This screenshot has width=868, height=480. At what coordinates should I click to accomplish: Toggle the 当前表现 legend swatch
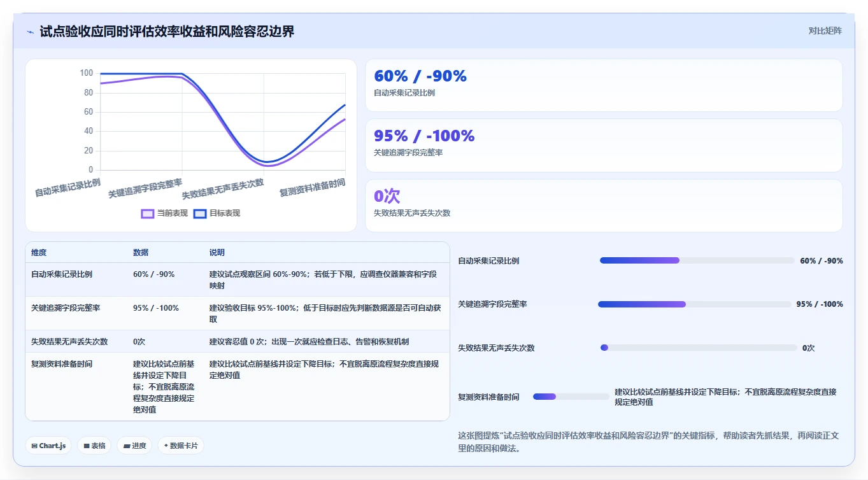click(x=148, y=214)
